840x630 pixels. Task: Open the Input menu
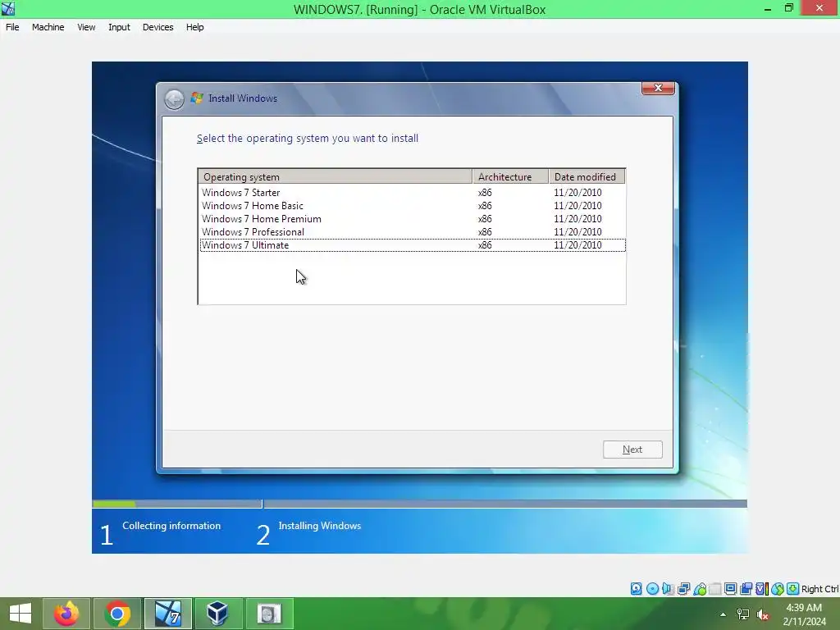click(x=119, y=27)
